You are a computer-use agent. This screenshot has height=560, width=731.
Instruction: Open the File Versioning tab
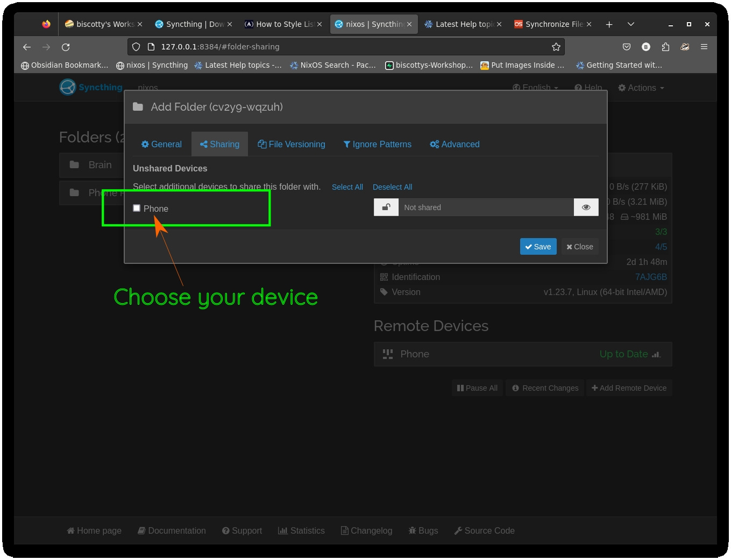coord(292,144)
